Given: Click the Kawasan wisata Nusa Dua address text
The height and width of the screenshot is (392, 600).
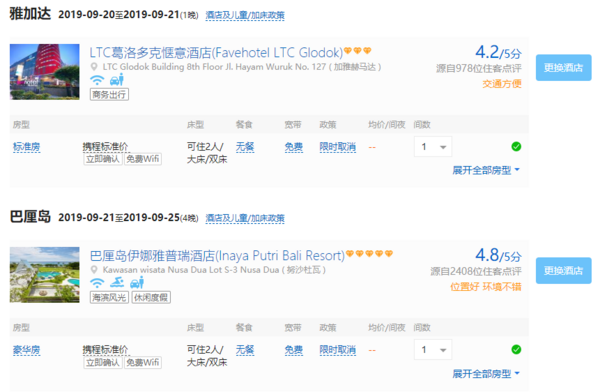Looking at the screenshot, I should point(214,270).
